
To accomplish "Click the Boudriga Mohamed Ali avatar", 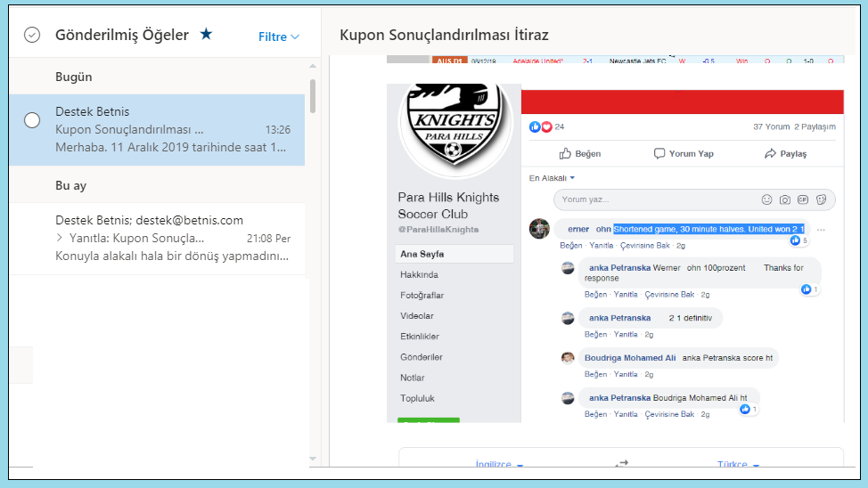I will (x=568, y=358).
